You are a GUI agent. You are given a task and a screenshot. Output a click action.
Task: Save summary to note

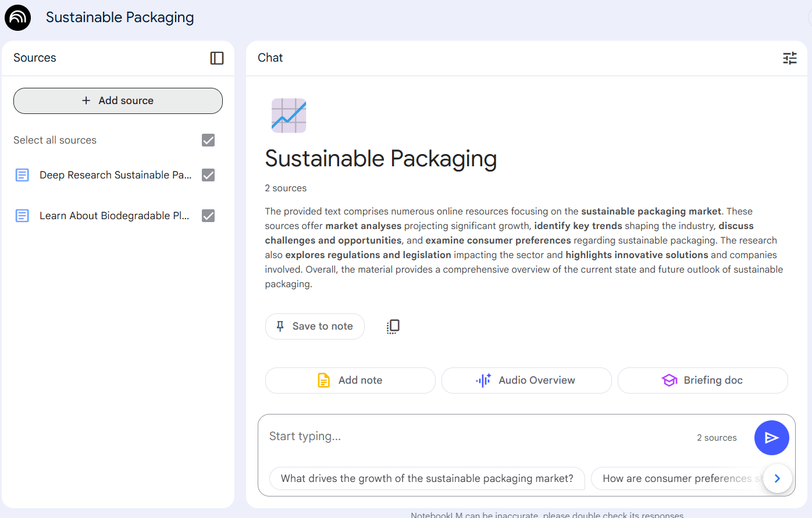point(315,327)
